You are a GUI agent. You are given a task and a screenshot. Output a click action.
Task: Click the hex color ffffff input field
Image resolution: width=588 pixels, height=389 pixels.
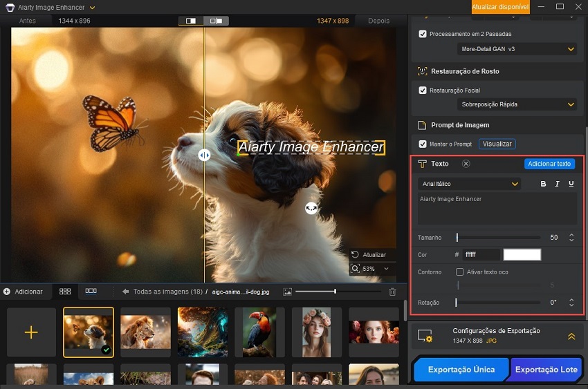[481, 254]
